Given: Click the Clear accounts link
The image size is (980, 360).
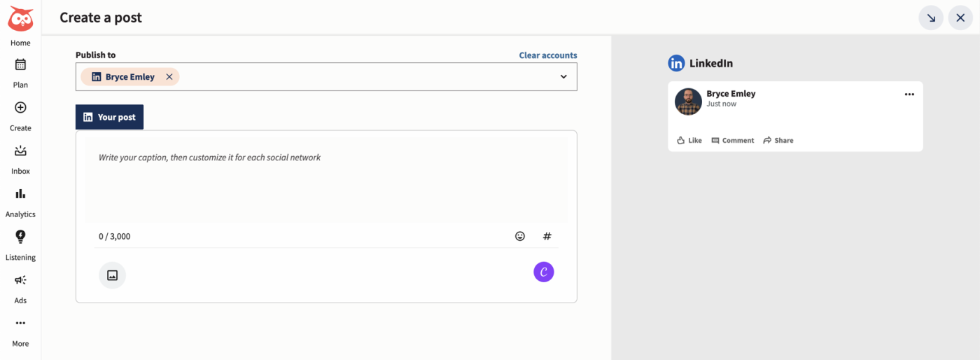Looking at the screenshot, I should click(548, 55).
